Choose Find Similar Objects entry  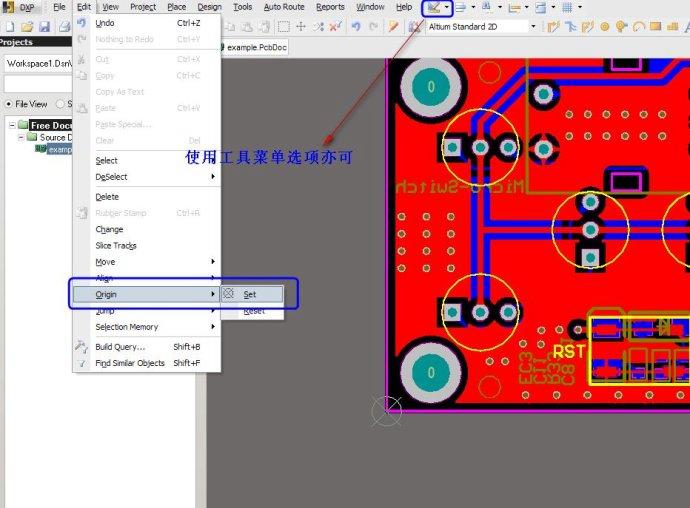(x=147, y=363)
